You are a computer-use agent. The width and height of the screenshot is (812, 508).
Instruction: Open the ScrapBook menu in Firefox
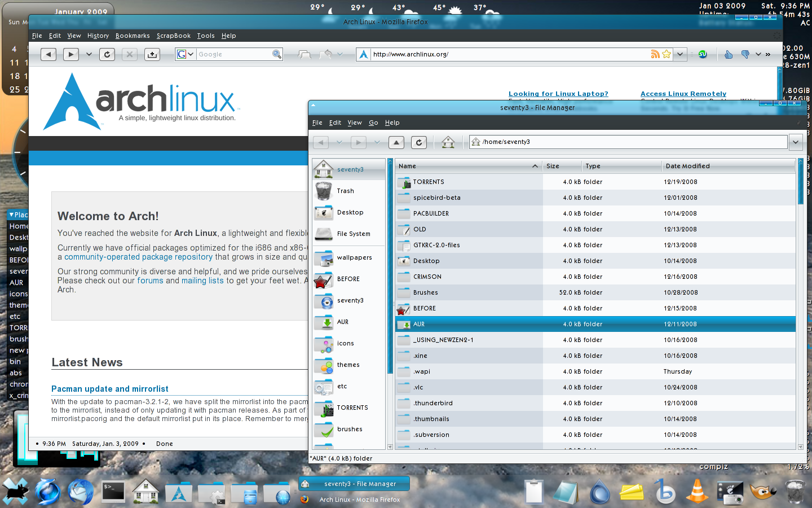coord(174,36)
